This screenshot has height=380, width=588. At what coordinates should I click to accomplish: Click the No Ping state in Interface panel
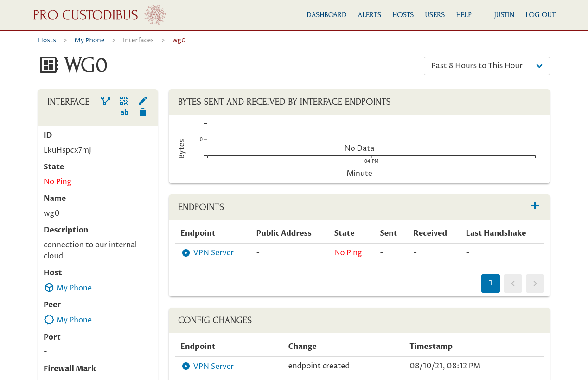tap(58, 182)
